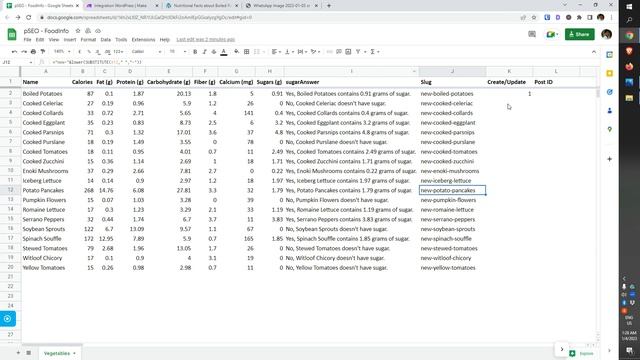Open the fill color picker
This screenshot has height=360, width=640.
[236, 52]
